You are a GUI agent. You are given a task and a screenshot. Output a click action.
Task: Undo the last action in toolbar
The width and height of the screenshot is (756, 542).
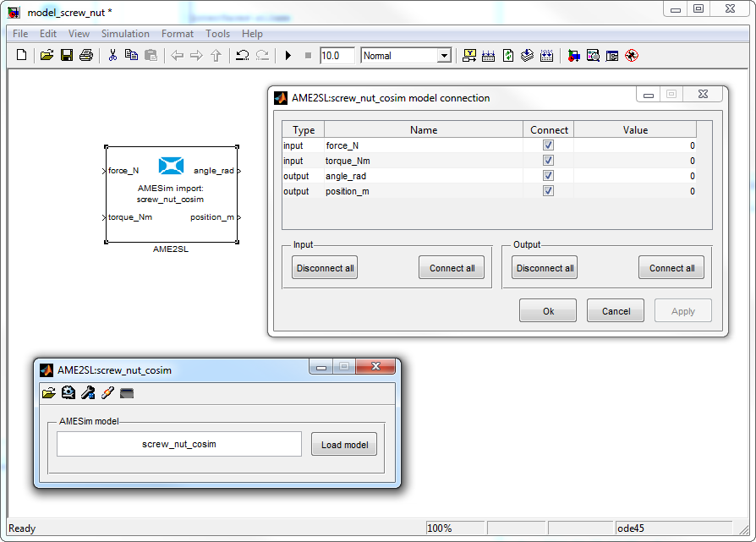pos(242,55)
